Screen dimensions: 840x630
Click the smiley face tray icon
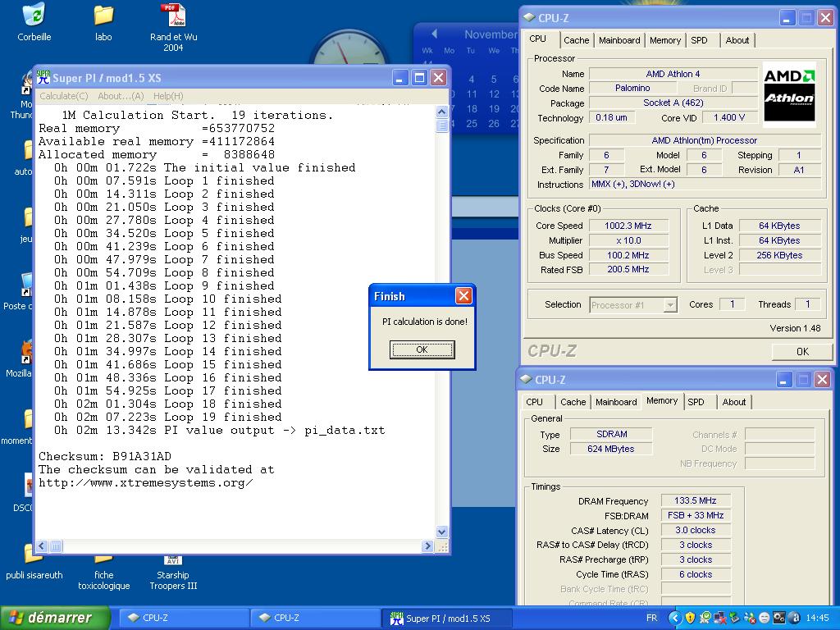pyautogui.click(x=765, y=618)
